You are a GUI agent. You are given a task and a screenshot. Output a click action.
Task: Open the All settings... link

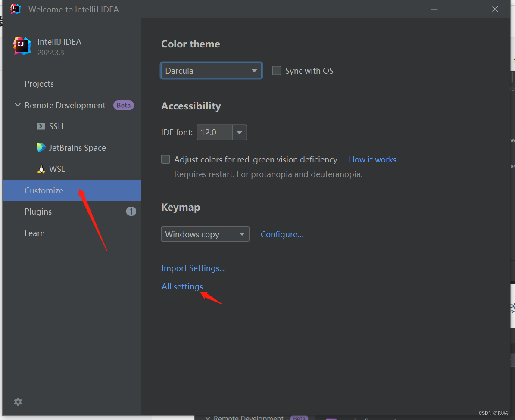click(185, 287)
